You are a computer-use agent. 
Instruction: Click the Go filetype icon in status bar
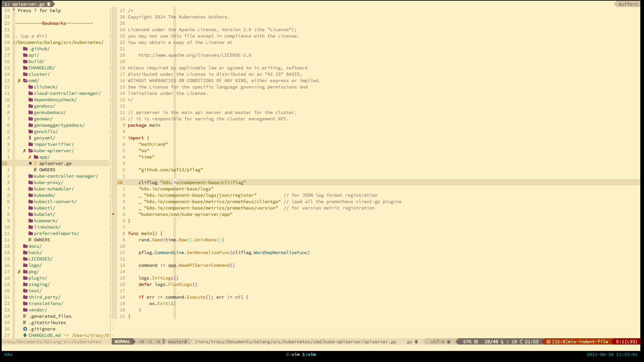pyautogui.click(x=416, y=342)
